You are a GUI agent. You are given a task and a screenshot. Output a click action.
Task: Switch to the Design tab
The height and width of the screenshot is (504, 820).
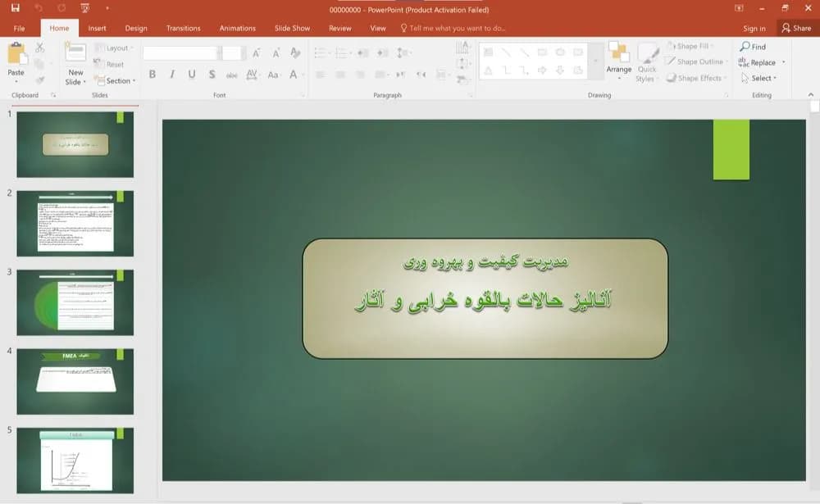(136, 28)
